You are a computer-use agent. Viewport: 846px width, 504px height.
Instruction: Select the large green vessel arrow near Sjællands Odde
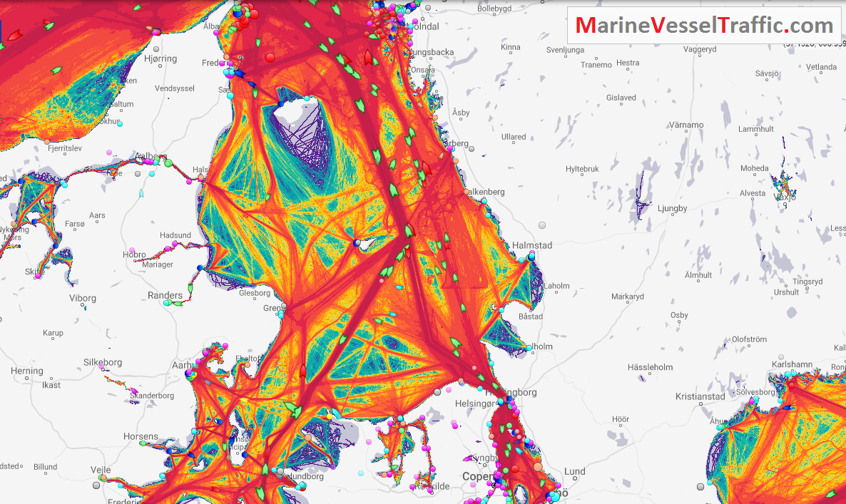pos(292,409)
